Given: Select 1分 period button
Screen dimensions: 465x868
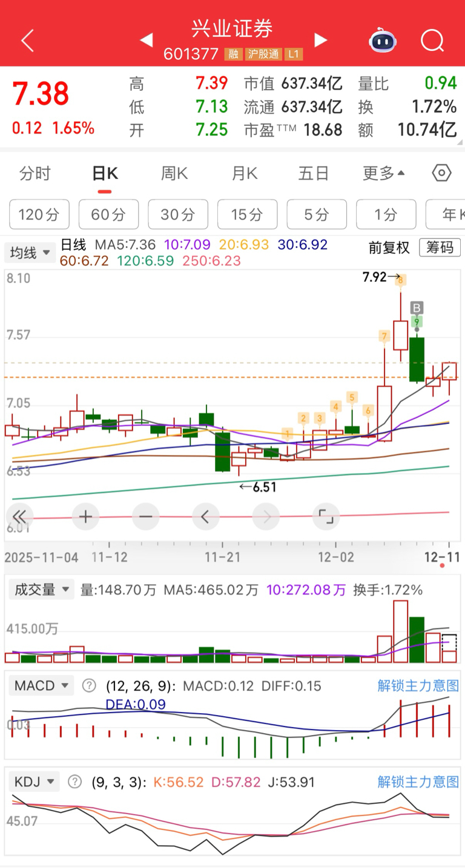Looking at the screenshot, I should pos(386,214).
